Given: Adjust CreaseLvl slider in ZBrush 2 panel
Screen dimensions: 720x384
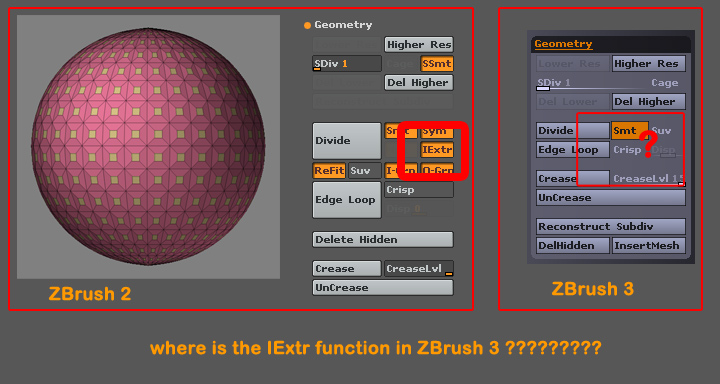Looking at the screenshot, I should click(419, 269).
